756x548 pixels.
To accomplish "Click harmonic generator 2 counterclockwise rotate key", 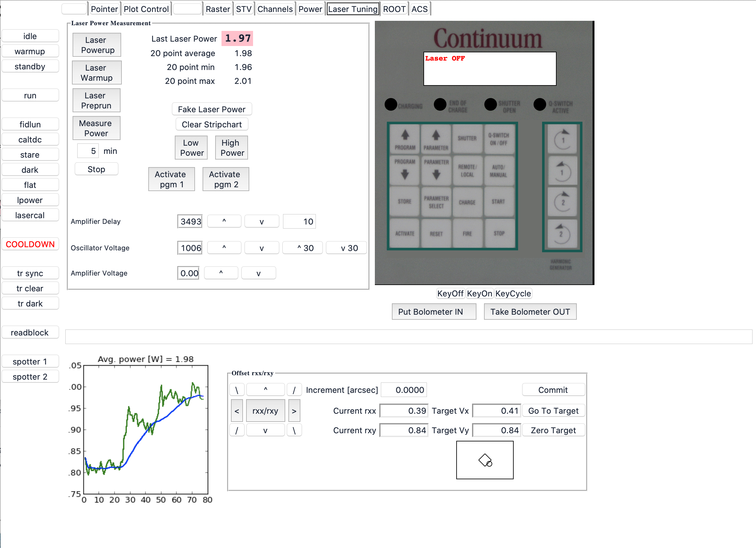I will (x=562, y=233).
